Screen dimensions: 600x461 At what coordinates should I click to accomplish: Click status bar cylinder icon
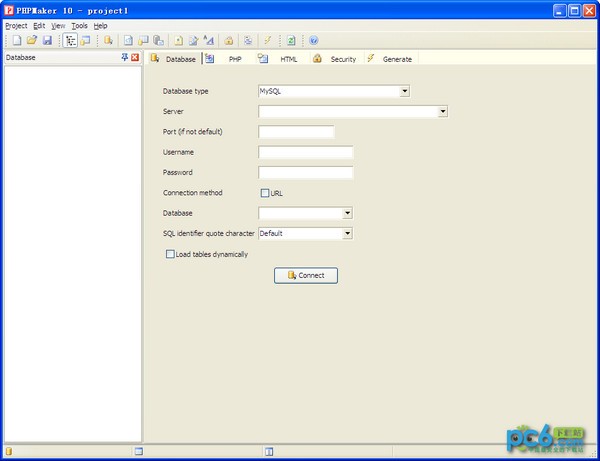[x=9, y=451]
